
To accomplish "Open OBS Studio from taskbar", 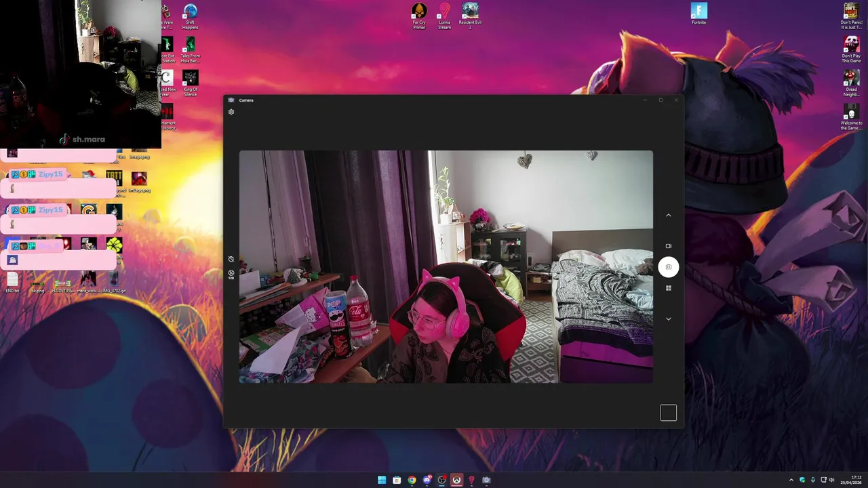I will tap(441, 480).
